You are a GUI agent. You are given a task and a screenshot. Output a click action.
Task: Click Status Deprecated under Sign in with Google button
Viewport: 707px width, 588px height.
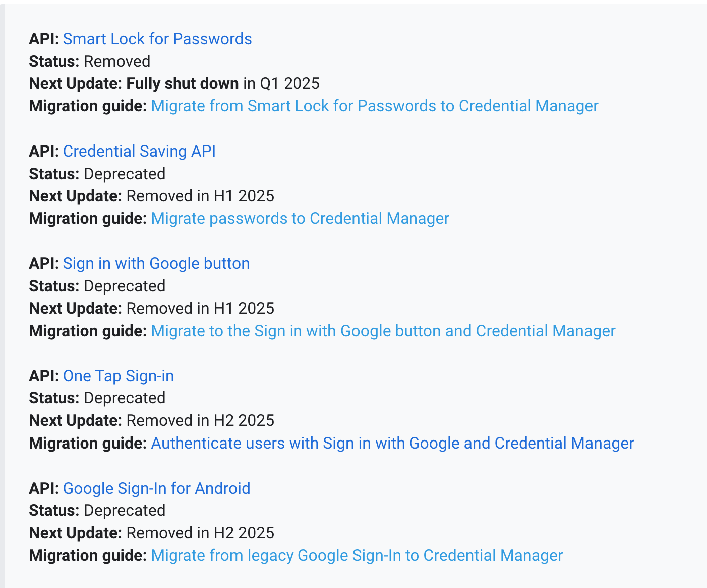click(x=97, y=286)
